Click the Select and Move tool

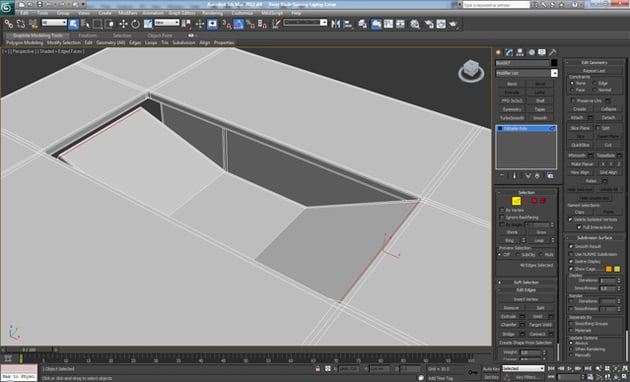pos(123,24)
